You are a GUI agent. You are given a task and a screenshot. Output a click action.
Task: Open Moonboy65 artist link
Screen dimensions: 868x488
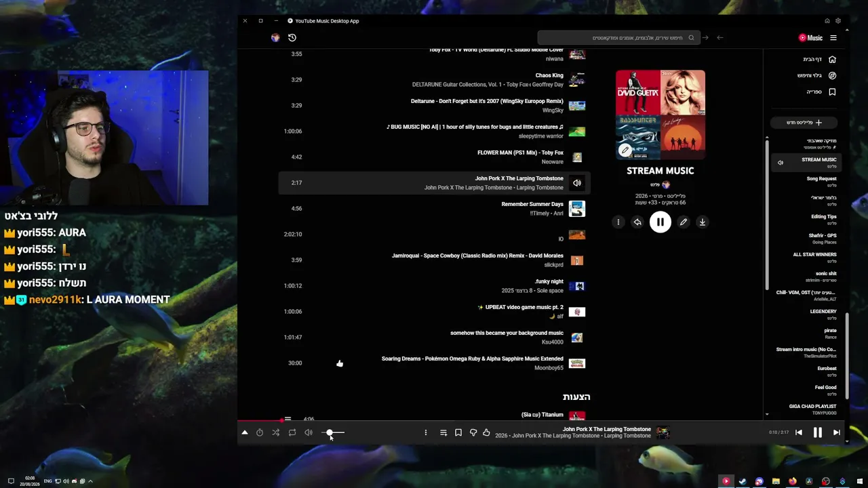pos(549,368)
